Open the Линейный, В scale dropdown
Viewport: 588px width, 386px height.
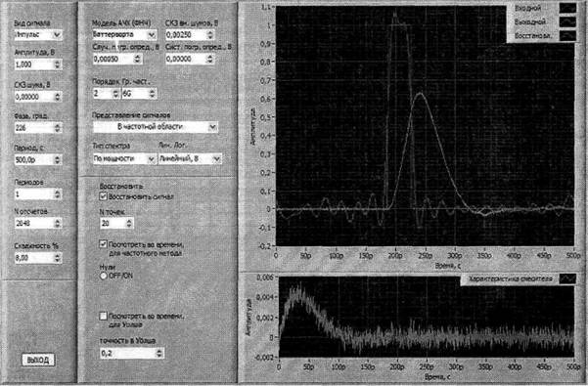[190, 158]
